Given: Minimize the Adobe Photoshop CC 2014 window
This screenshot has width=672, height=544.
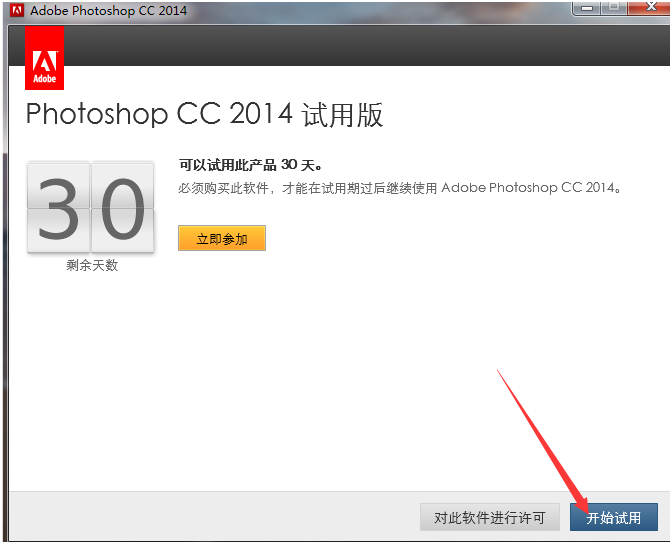Looking at the screenshot, I should (x=587, y=7).
